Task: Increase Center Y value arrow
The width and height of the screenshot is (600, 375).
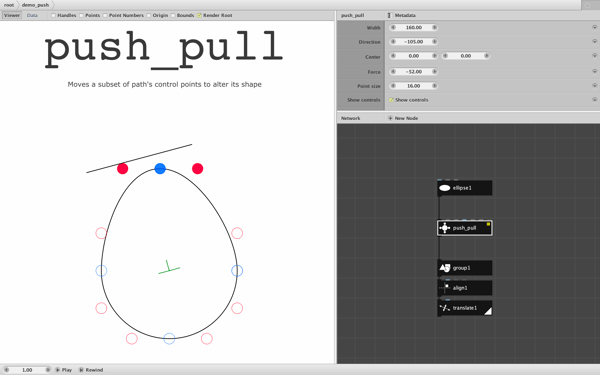Action: click(x=486, y=56)
